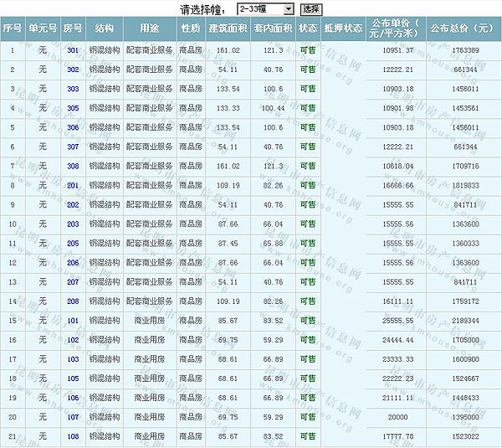Viewport: 502px width, 448px height.
Task: Click the 抵押状态 column header
Action: 343,28
